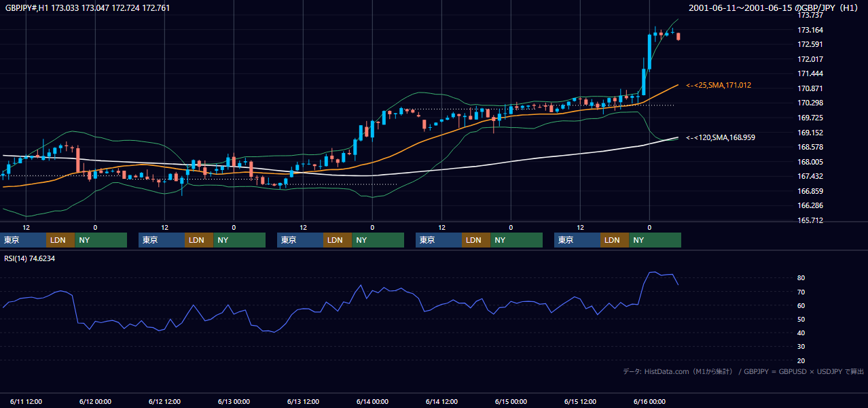Click price axis value 168.005

click(x=810, y=162)
